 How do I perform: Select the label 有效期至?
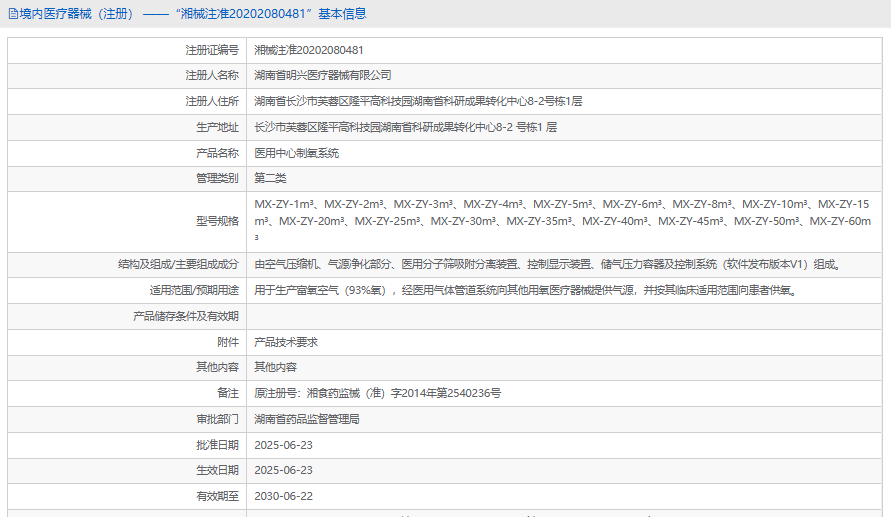pyautogui.click(x=218, y=496)
